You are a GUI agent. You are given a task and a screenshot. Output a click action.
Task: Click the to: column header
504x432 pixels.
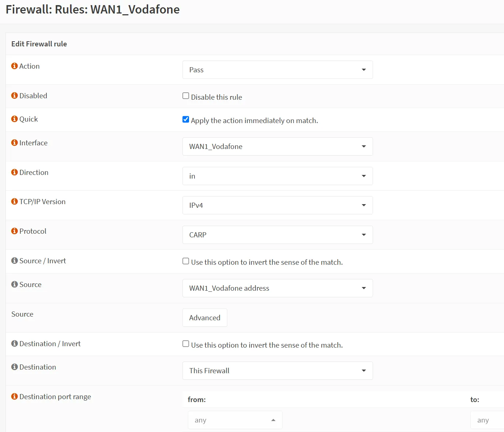tap(475, 399)
